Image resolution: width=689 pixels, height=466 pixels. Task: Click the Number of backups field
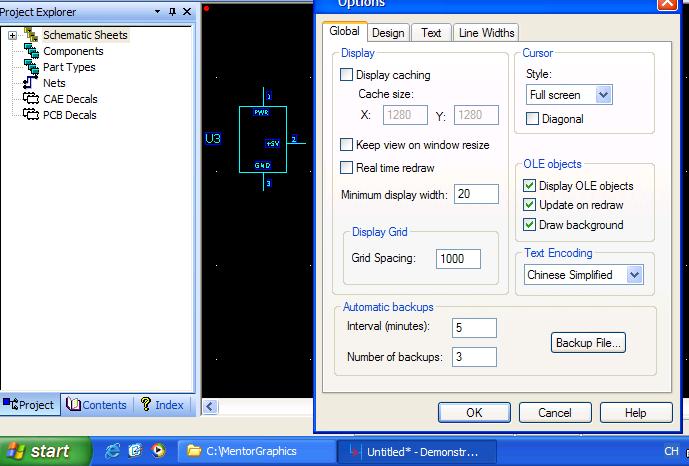point(474,357)
